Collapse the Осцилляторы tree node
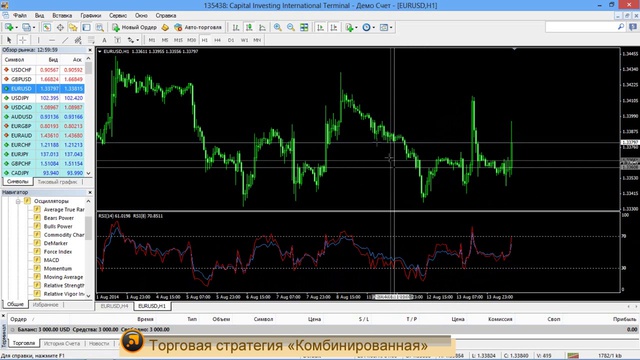 18,201
